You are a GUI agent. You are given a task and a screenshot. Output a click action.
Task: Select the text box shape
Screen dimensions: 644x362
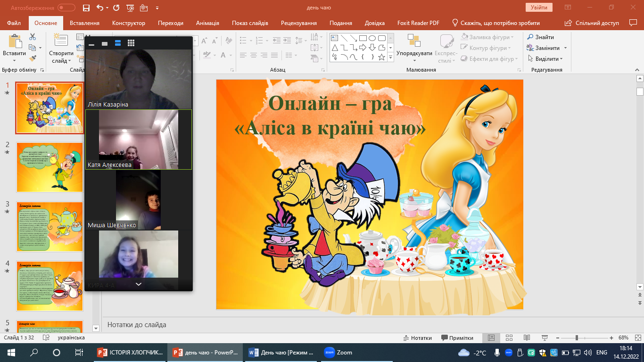coord(334,38)
